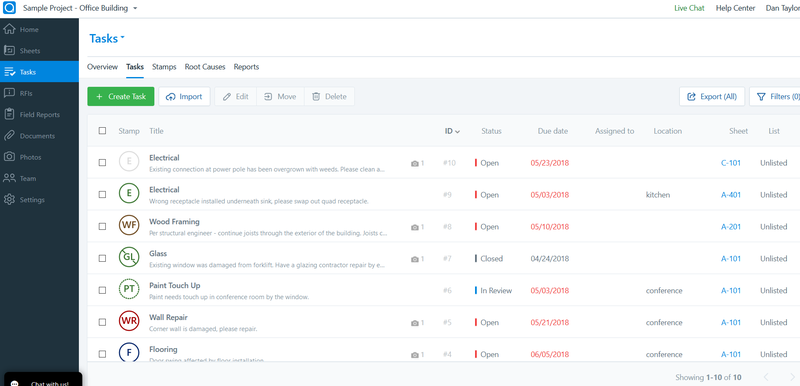Image resolution: width=800 pixels, height=386 pixels.
Task: Click the Due date column header
Action: [553, 131]
